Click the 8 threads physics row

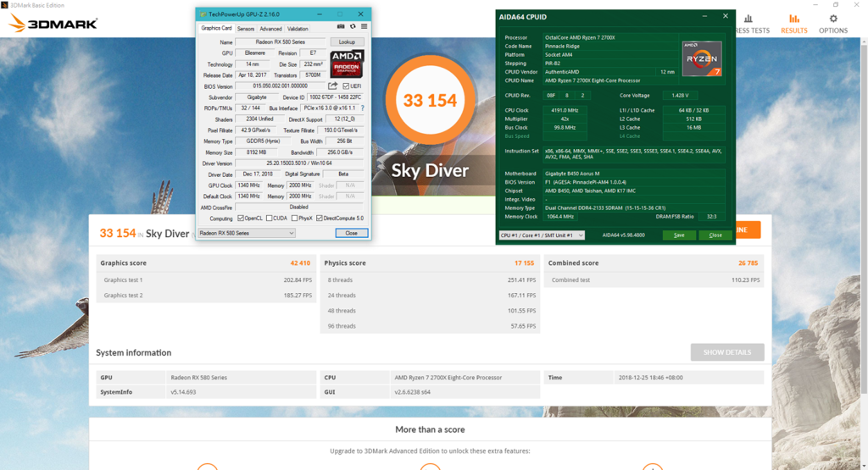click(430, 280)
